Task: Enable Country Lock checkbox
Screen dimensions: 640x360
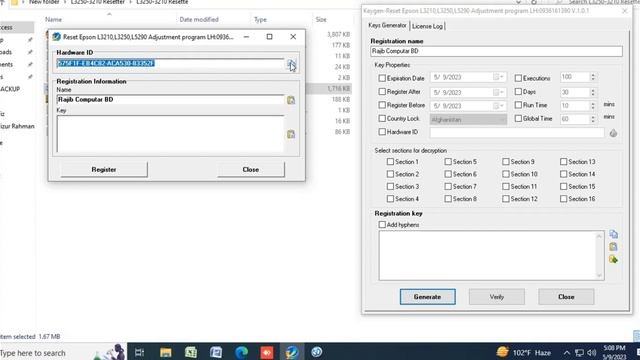Action: pyautogui.click(x=382, y=118)
